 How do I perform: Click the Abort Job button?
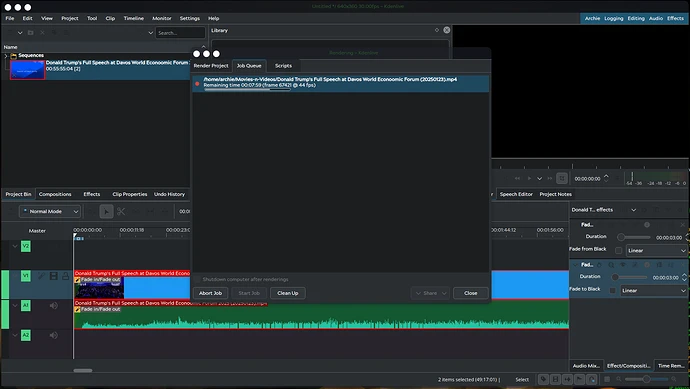coord(210,293)
